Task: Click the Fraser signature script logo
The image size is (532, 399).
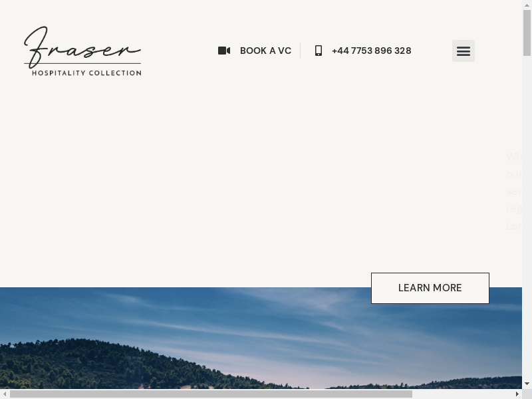Action: [x=82, y=47]
